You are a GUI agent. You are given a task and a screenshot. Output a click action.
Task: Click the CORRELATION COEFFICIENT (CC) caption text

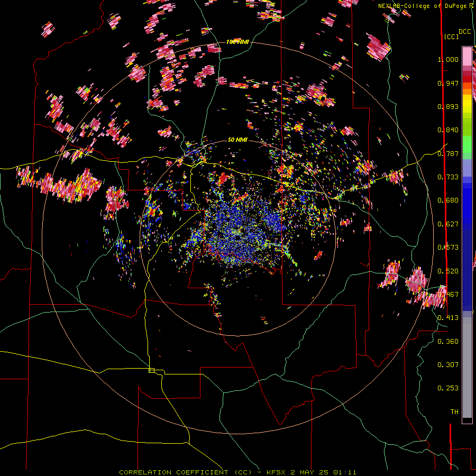(x=185, y=472)
